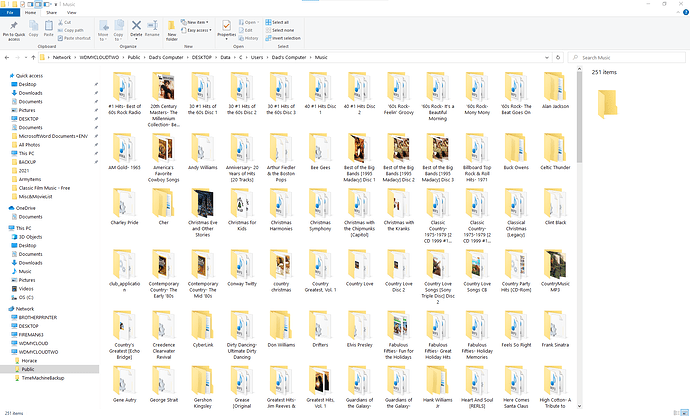This screenshot has height=416, width=690.
Task: Click Copy path command
Action: pos(70,30)
